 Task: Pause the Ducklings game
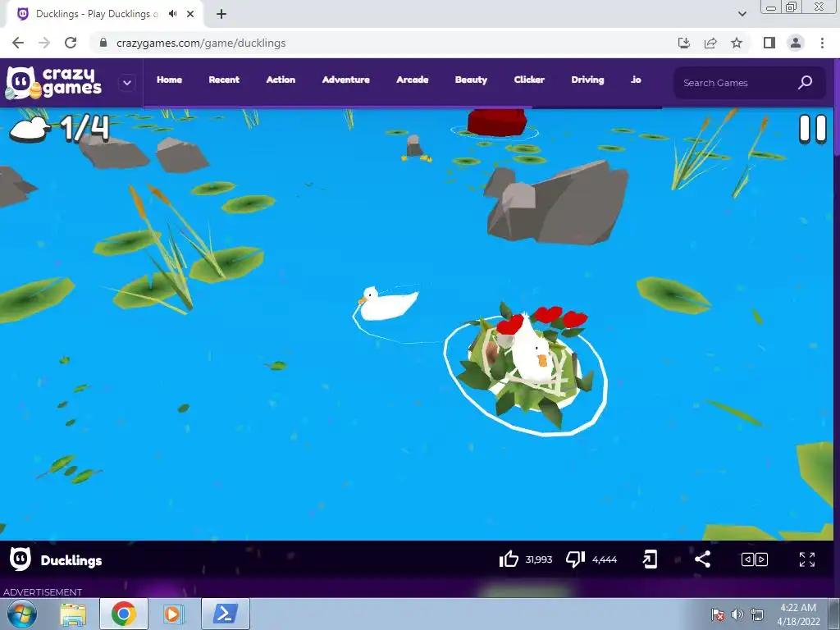813,129
